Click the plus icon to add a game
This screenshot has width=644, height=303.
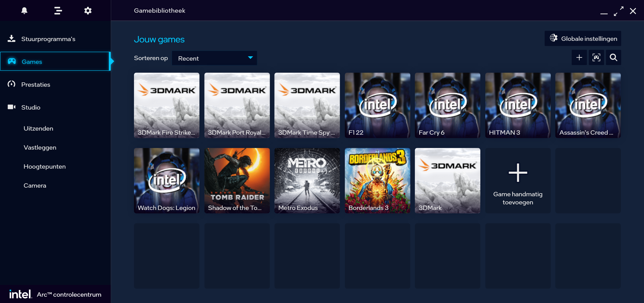point(579,58)
